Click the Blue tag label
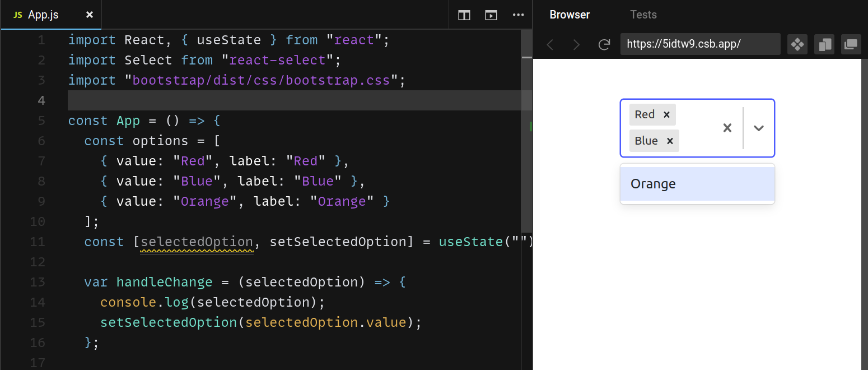 pos(646,141)
